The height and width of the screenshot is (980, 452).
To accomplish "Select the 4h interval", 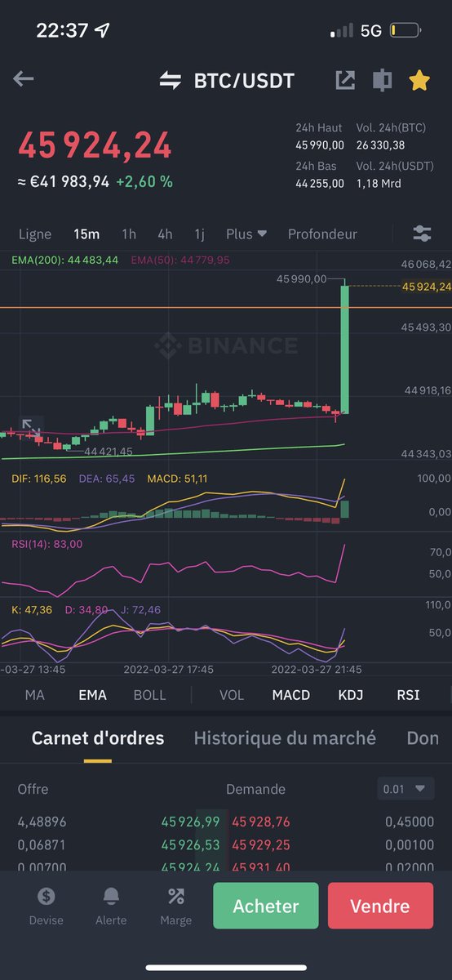I will coord(165,234).
